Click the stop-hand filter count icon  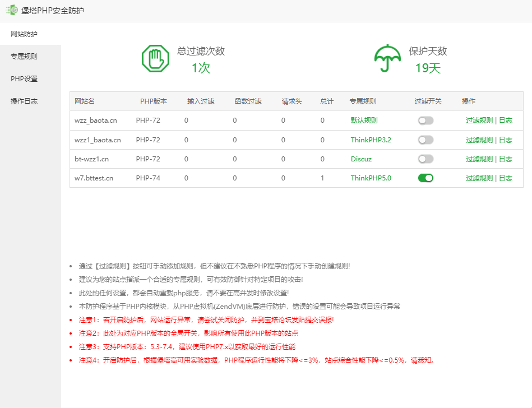pyautogui.click(x=155, y=59)
